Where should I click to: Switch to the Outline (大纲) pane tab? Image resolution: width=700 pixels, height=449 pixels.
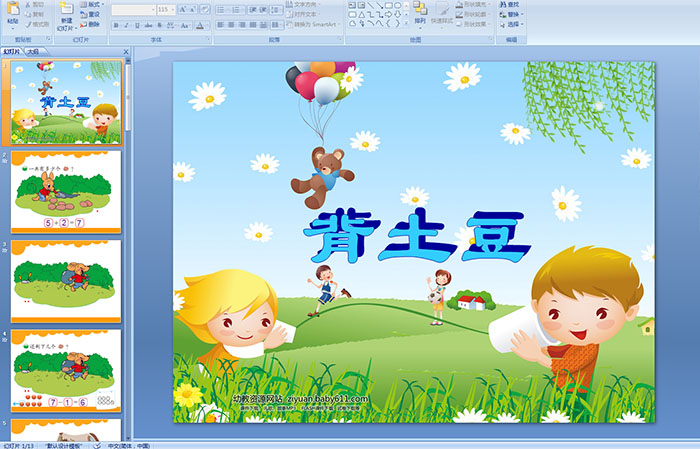[x=33, y=52]
